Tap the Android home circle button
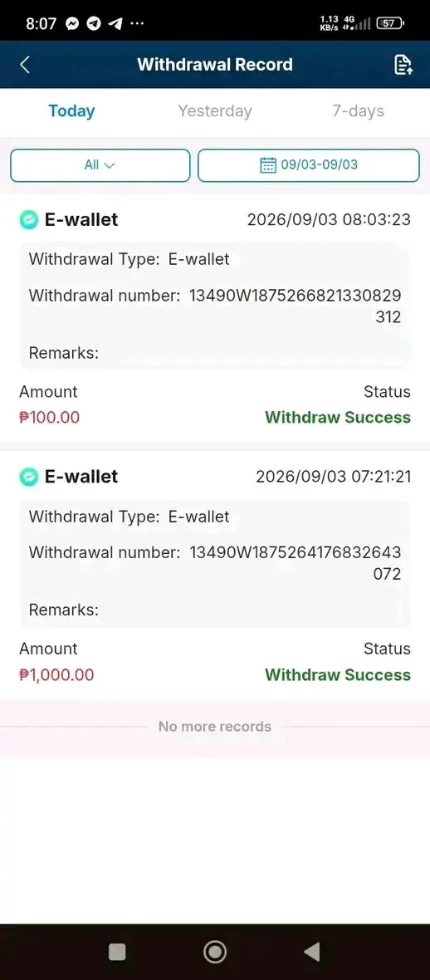 pos(215,952)
